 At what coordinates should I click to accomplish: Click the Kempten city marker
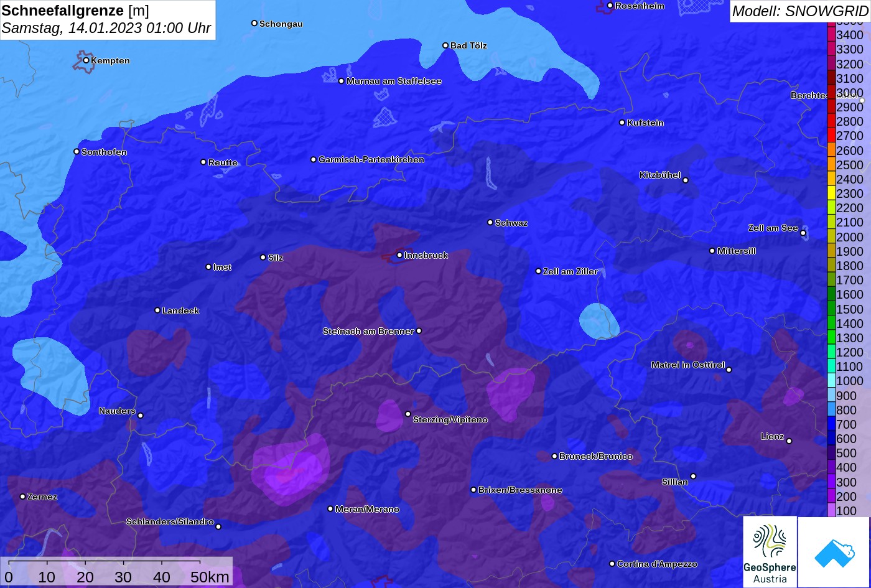(x=86, y=60)
